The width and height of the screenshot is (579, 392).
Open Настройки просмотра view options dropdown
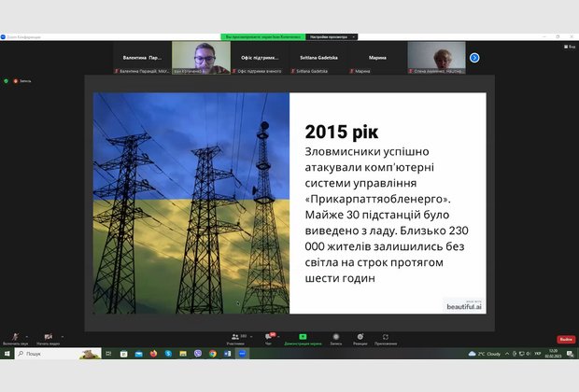click(x=330, y=36)
